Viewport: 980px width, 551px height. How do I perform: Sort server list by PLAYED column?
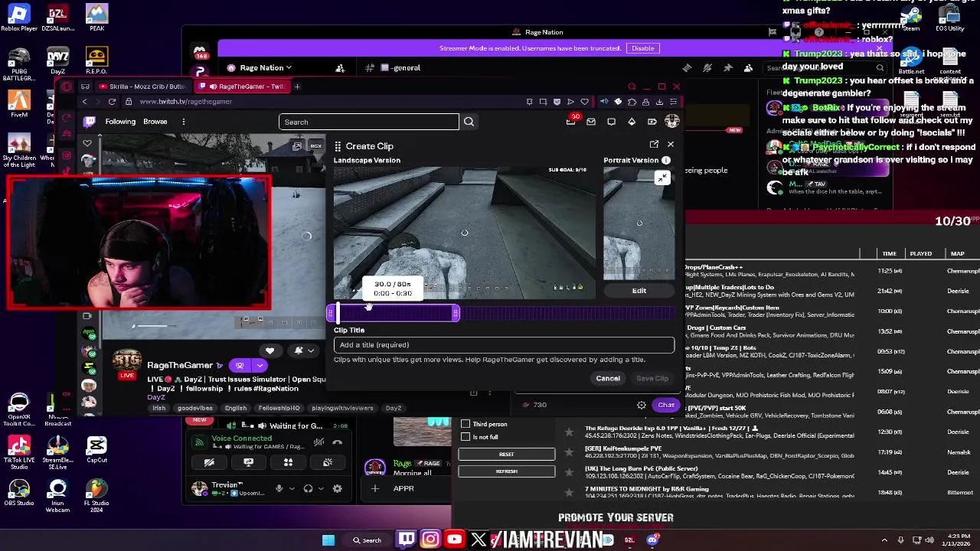point(920,253)
